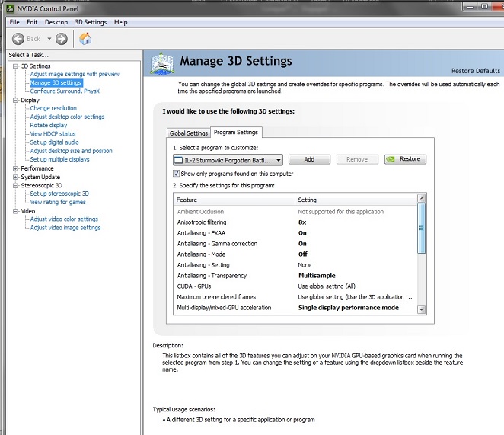Click the 8x anisotropic filtering value
The height and width of the screenshot is (435, 504).
(x=302, y=222)
